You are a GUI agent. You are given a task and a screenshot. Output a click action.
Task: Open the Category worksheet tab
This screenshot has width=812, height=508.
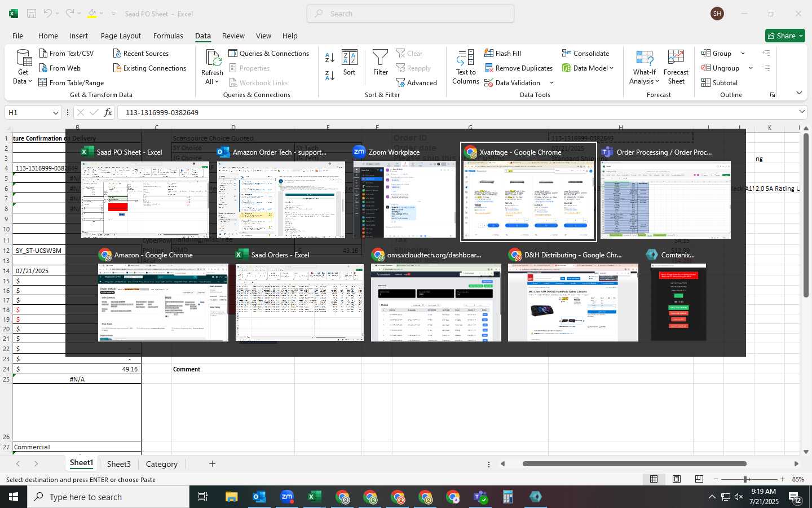[162, 464]
